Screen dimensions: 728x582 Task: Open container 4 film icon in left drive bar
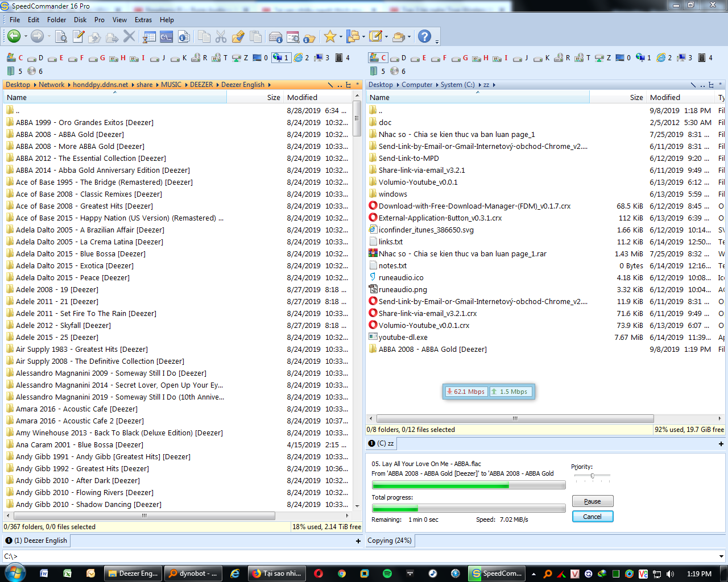[342, 57]
